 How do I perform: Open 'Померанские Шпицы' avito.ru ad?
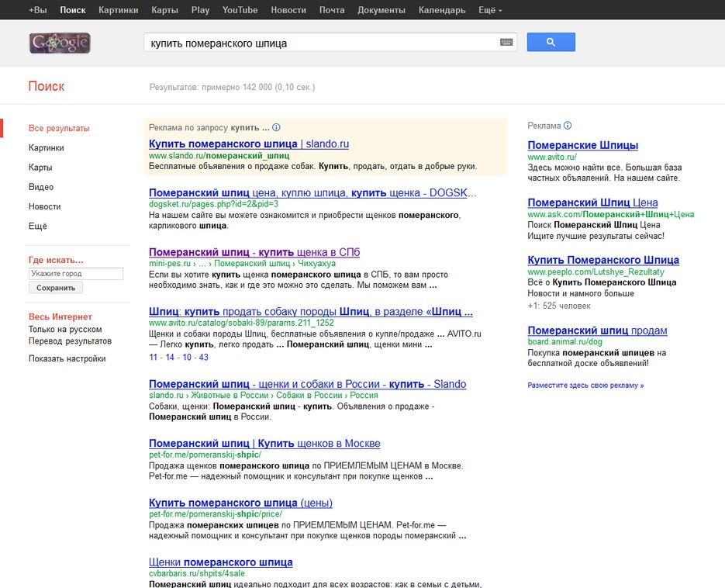tap(582, 145)
